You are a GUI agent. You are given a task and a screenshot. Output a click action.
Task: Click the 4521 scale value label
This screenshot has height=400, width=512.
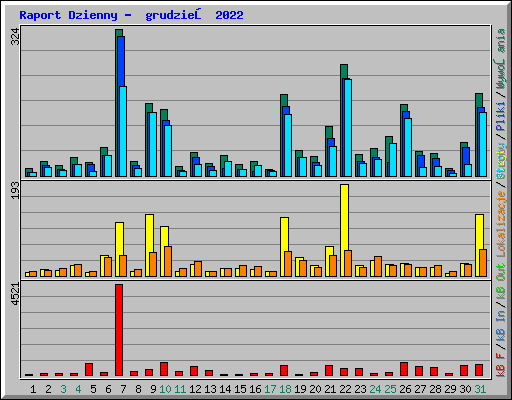[x=15, y=294]
